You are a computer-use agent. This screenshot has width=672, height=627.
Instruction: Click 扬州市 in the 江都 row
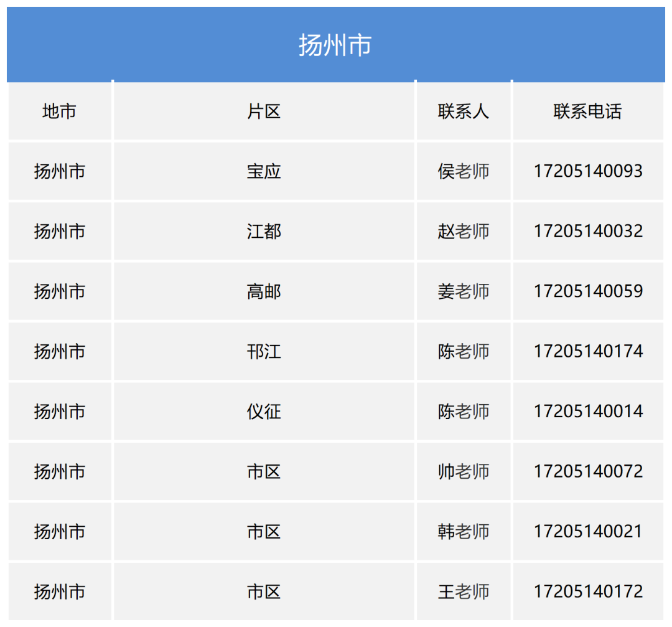click(60, 232)
